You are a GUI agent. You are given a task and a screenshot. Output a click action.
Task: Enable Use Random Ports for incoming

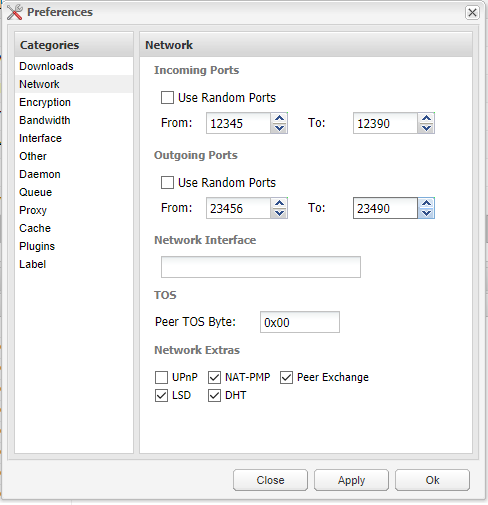(x=167, y=98)
